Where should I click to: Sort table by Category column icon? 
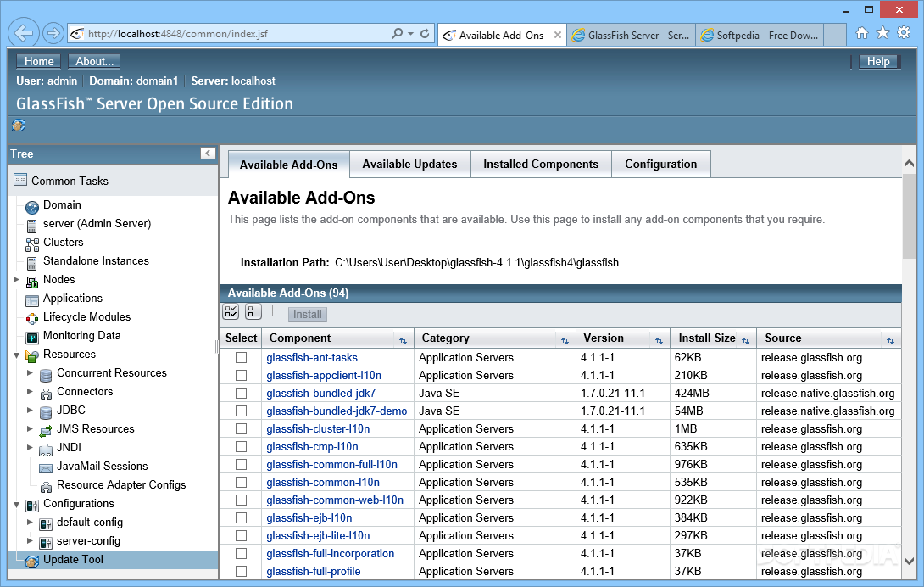pos(565,340)
